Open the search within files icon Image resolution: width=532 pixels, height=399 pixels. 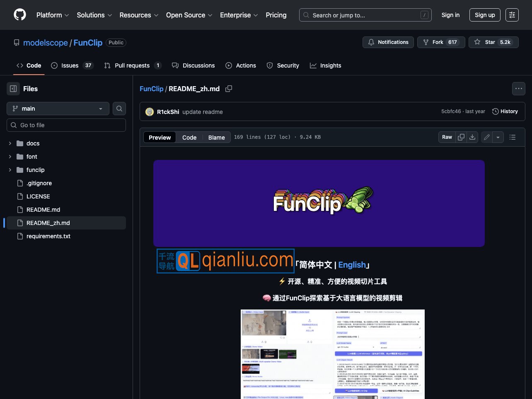click(119, 108)
